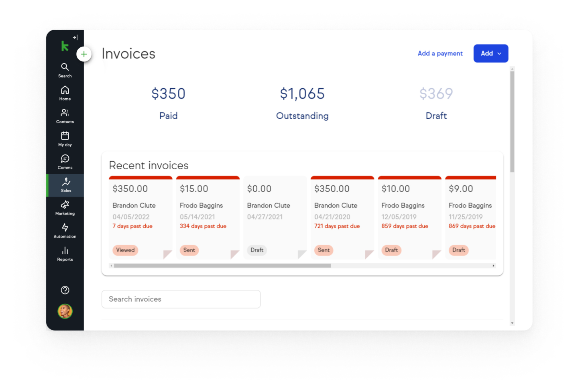The height and width of the screenshot is (392, 578).
Task: Click the page's vertical scrollbar down arrow
Action: [x=512, y=323]
